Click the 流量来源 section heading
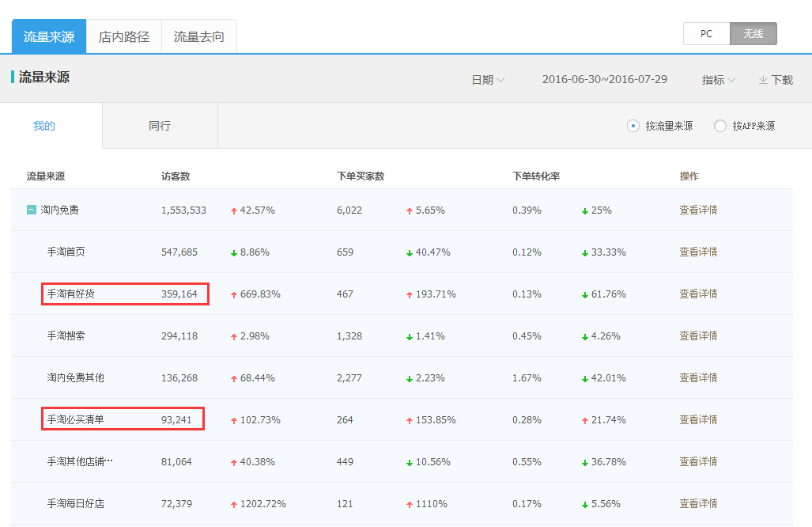Screen dimensions: 812x527 point(44,78)
